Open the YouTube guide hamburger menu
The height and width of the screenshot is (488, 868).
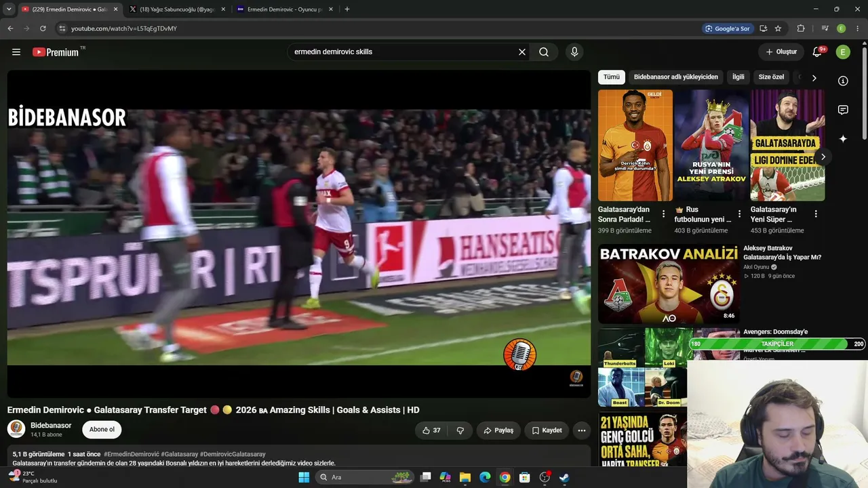[16, 52]
